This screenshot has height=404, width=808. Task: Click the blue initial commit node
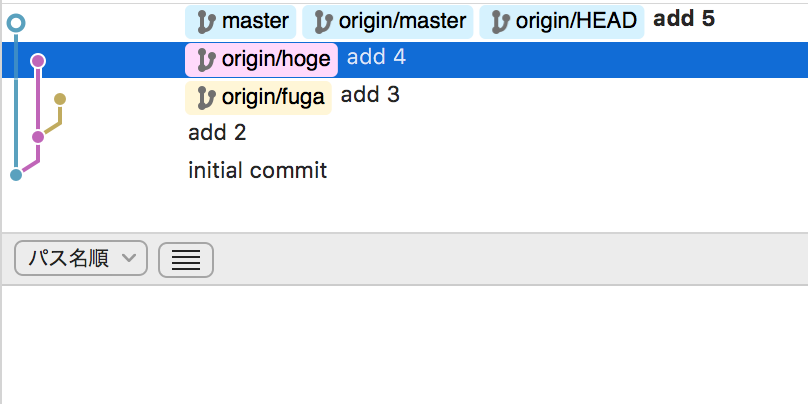(16, 175)
